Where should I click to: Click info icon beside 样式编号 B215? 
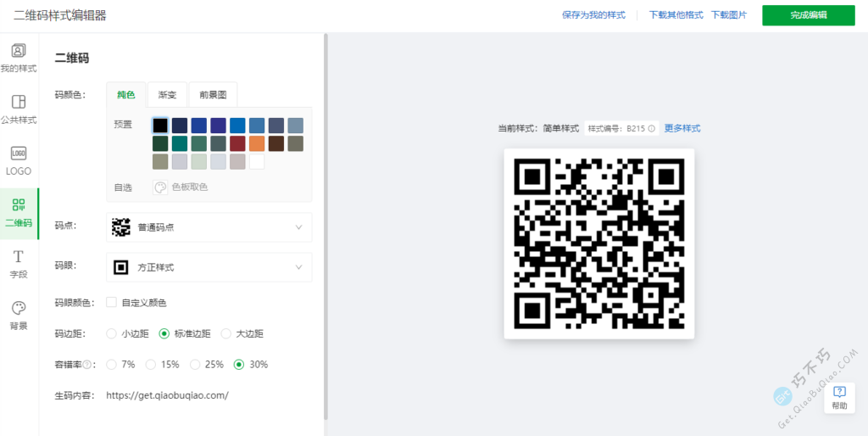[652, 129]
